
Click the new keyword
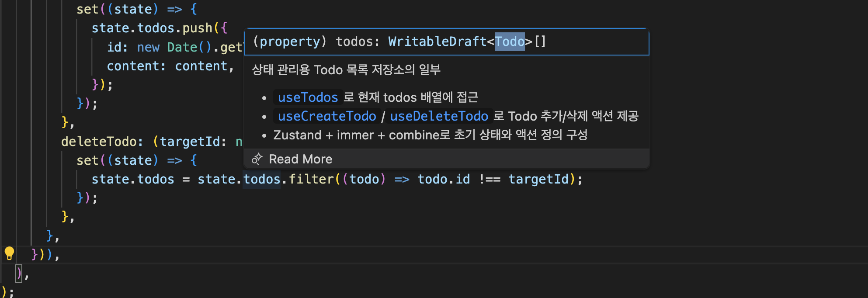point(148,47)
